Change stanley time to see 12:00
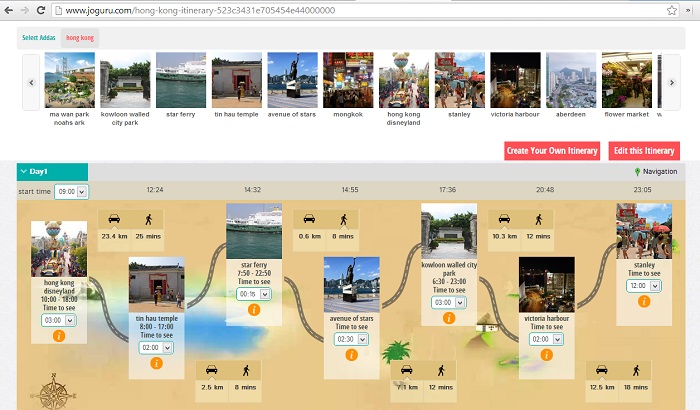Screen dimensions: 700x410 click(644, 285)
